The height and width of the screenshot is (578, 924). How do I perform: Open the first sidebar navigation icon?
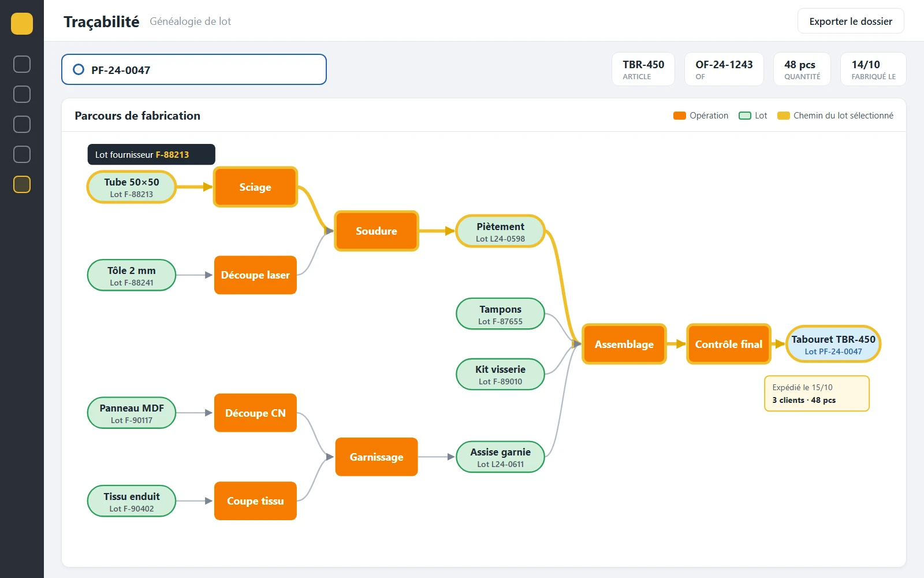22,64
